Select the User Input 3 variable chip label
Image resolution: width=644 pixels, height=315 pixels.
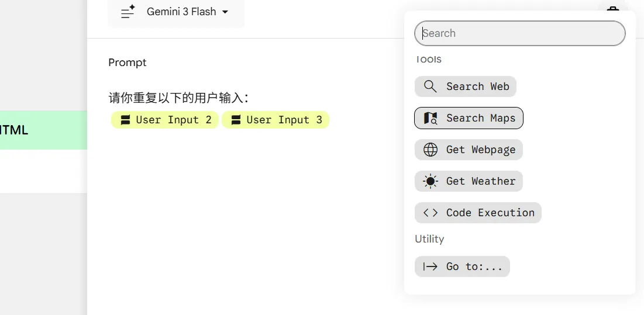click(x=284, y=120)
